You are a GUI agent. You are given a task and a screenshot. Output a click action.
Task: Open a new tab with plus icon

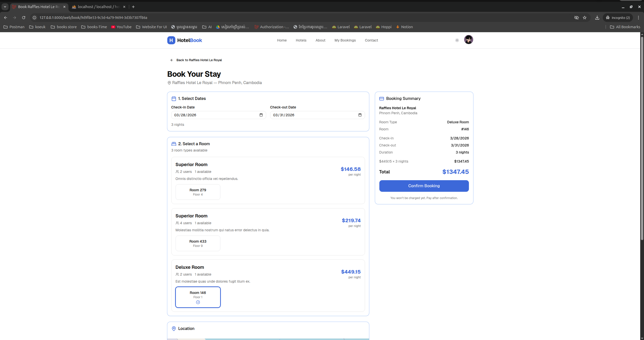133,7
